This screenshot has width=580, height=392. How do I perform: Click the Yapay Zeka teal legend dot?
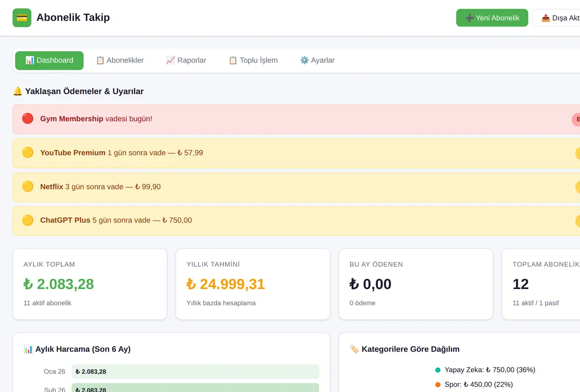438,370
